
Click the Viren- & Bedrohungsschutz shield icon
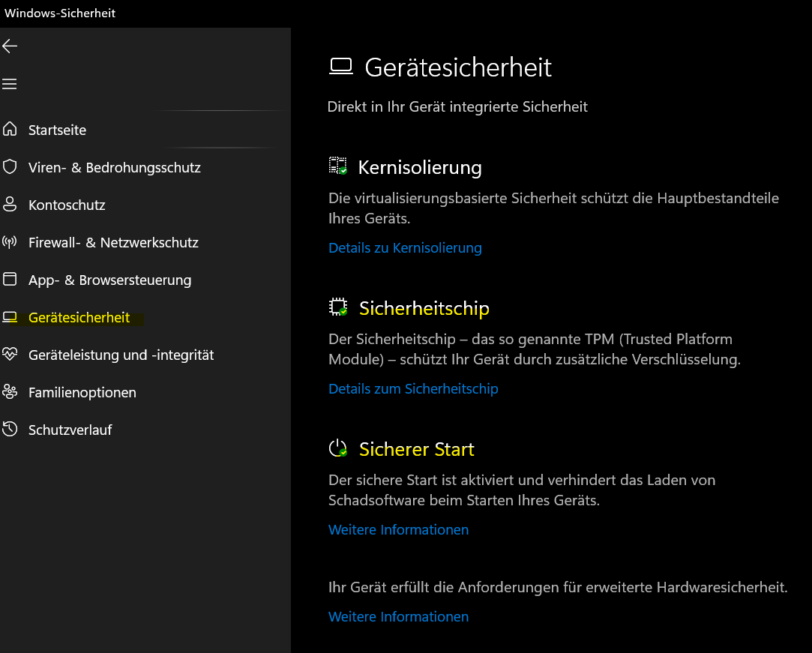(10, 167)
